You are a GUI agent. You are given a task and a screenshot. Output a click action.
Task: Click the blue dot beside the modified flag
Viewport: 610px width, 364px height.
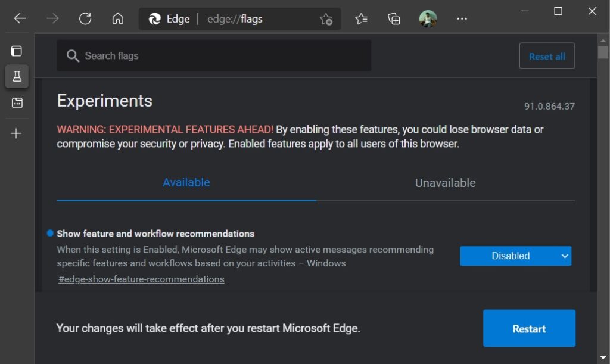coord(50,233)
